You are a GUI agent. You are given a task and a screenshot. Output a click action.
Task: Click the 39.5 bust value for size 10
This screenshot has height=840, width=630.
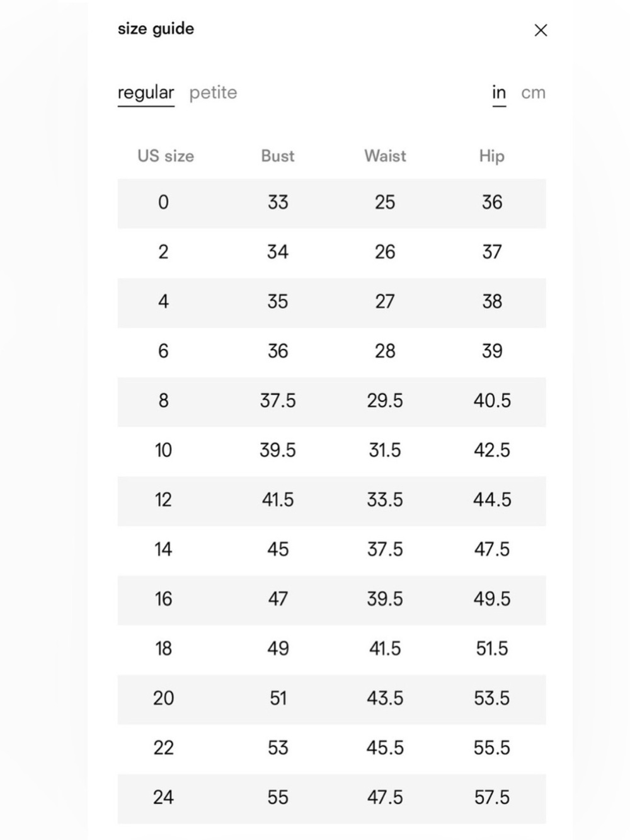click(278, 450)
